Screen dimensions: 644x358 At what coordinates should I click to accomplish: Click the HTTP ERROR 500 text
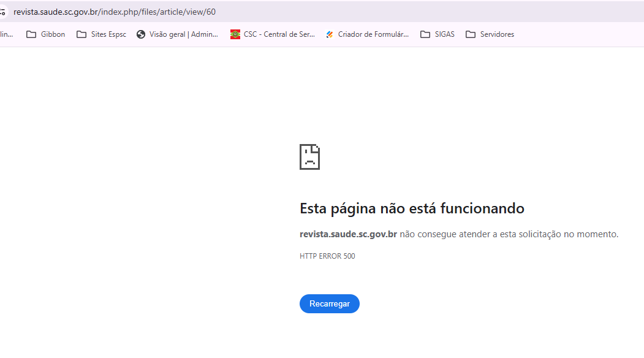[x=327, y=256]
